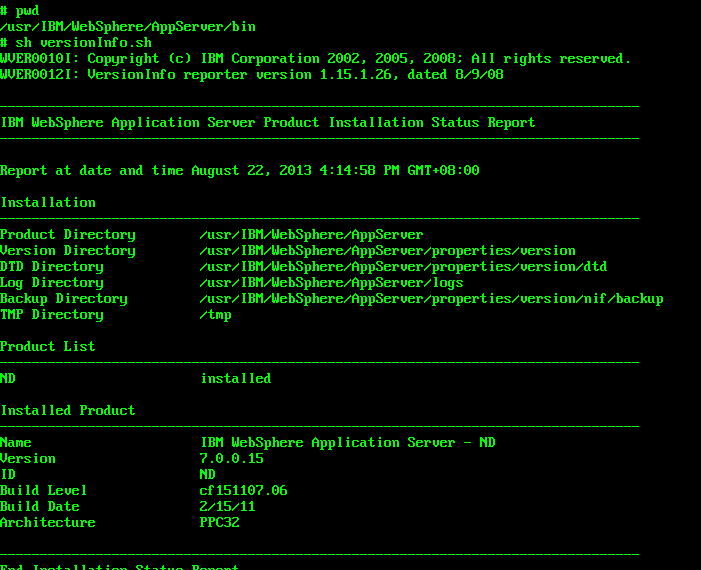Click the 'dated 8/9/08' text
This screenshot has height=570, width=701.
(x=456, y=75)
